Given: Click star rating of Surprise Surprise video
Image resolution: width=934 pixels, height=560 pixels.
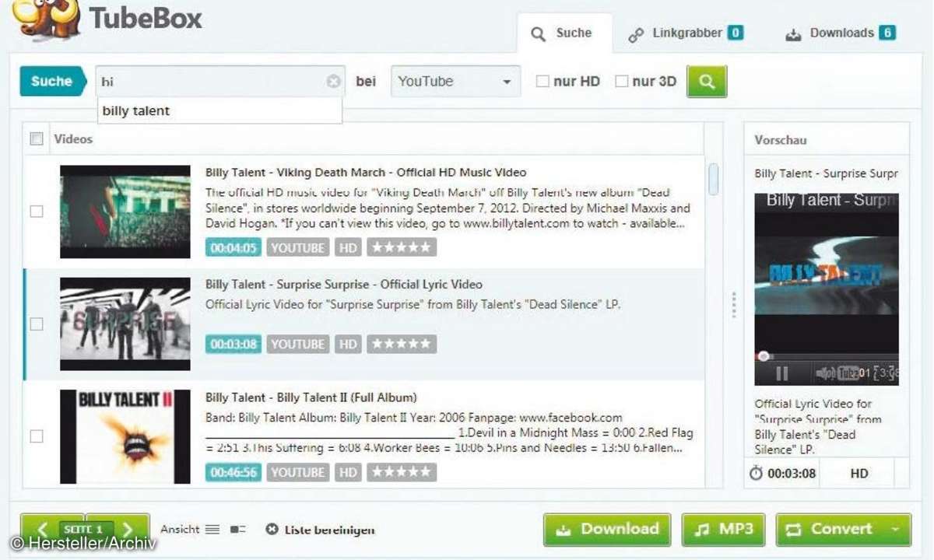Looking at the screenshot, I should point(402,344).
